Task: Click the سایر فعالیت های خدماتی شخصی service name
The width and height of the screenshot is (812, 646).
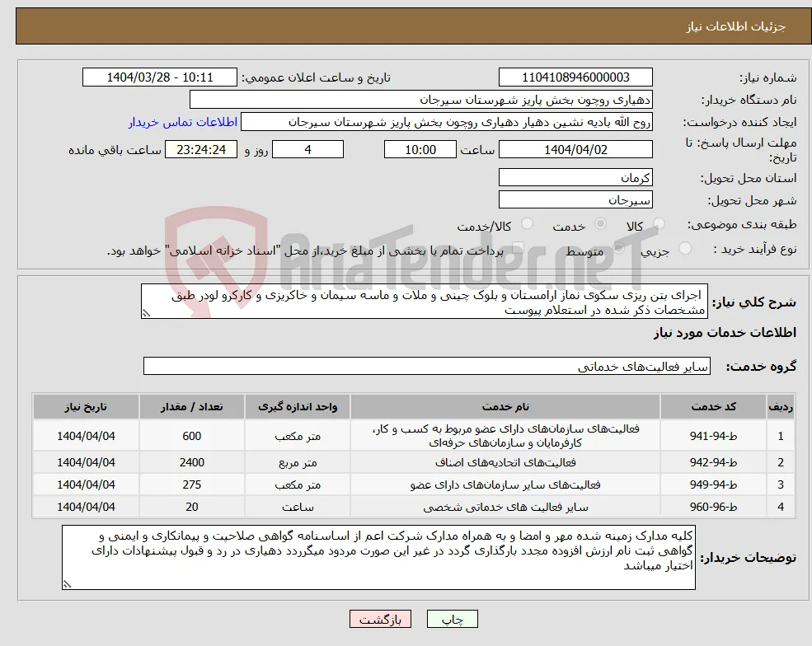Action: (505, 508)
